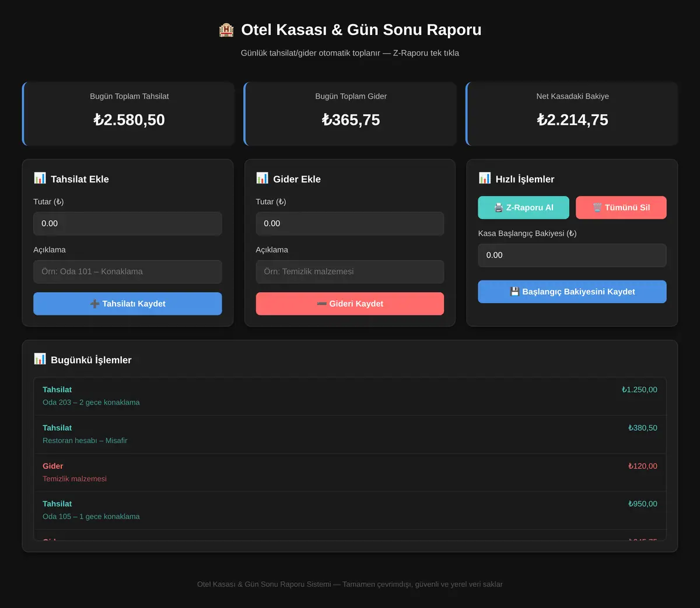Clear all entries with Tümünü Sil
This screenshot has height=608, width=700.
point(621,208)
